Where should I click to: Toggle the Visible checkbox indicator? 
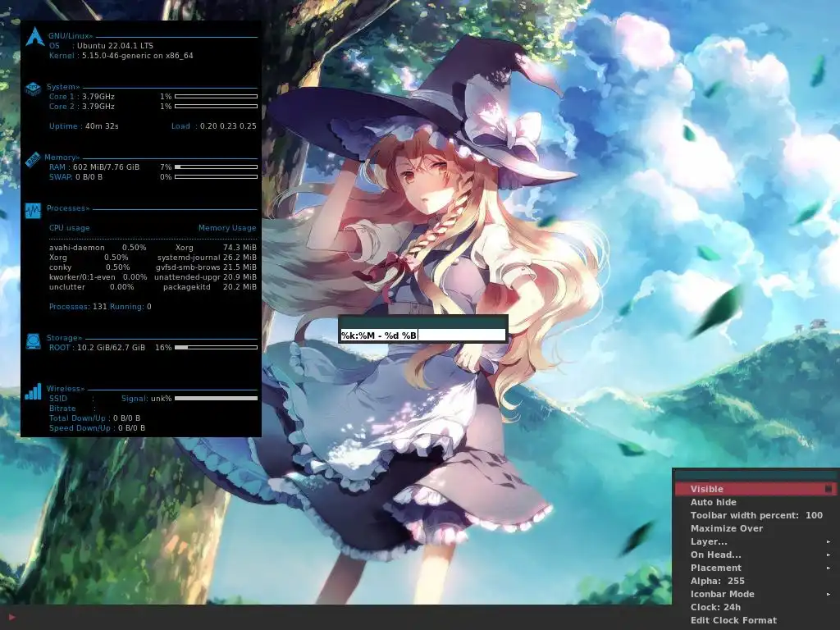(x=829, y=489)
